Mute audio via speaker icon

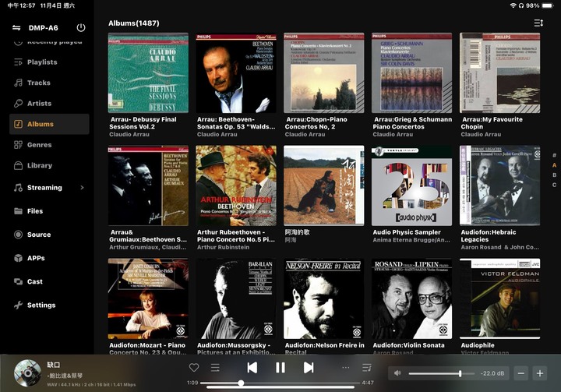pyautogui.click(x=397, y=373)
